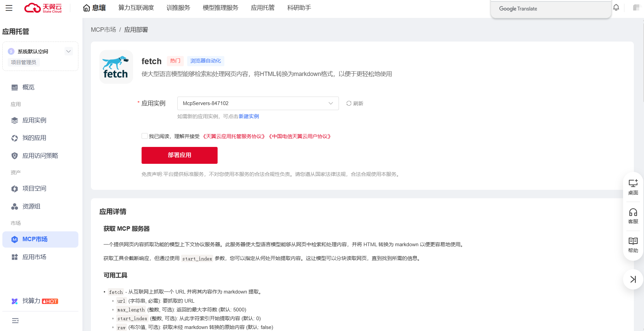Select 应用实例 in the sidebar
Image resolution: width=644 pixels, height=331 pixels.
[40, 121]
